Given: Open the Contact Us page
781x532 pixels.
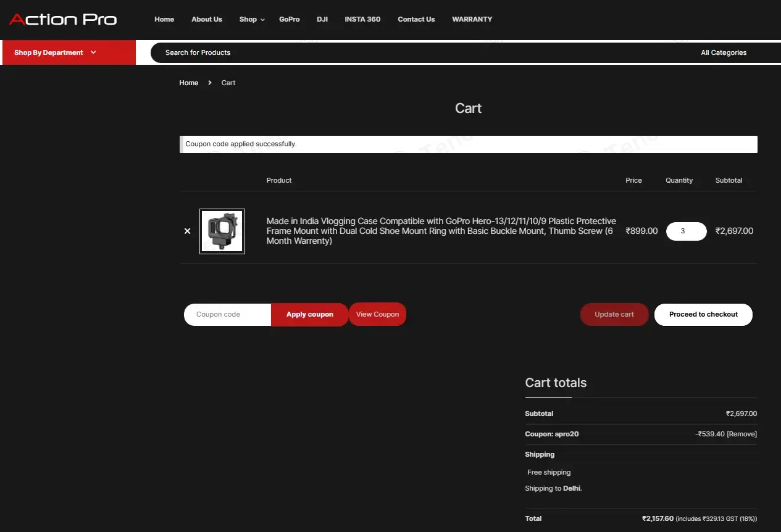Looking at the screenshot, I should [x=416, y=20].
